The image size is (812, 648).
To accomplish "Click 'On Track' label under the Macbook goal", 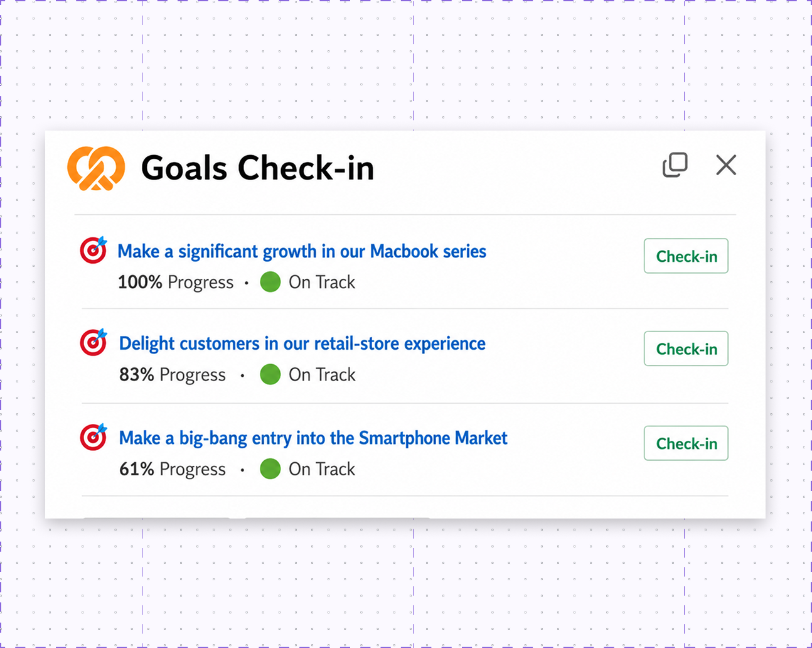I will [322, 282].
